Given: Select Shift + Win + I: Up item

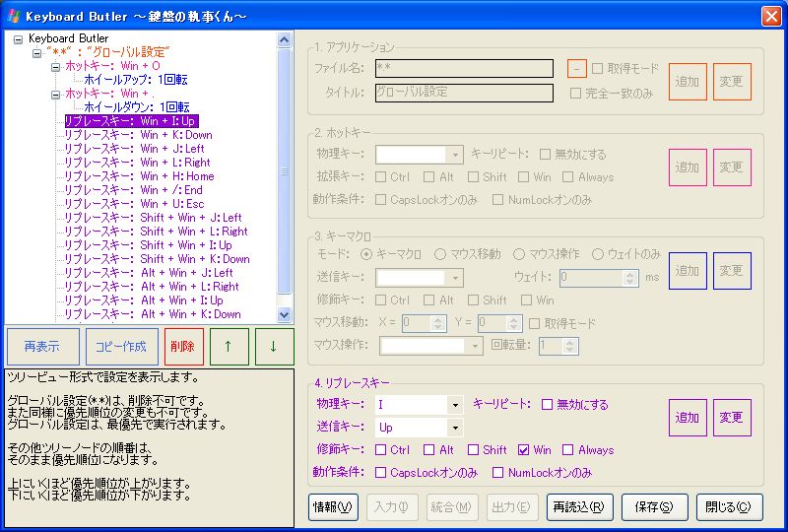Looking at the screenshot, I should (x=149, y=245).
